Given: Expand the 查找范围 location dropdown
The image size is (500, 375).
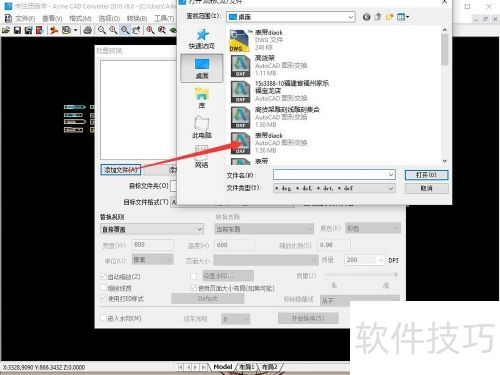Looking at the screenshot, I should (351, 17).
